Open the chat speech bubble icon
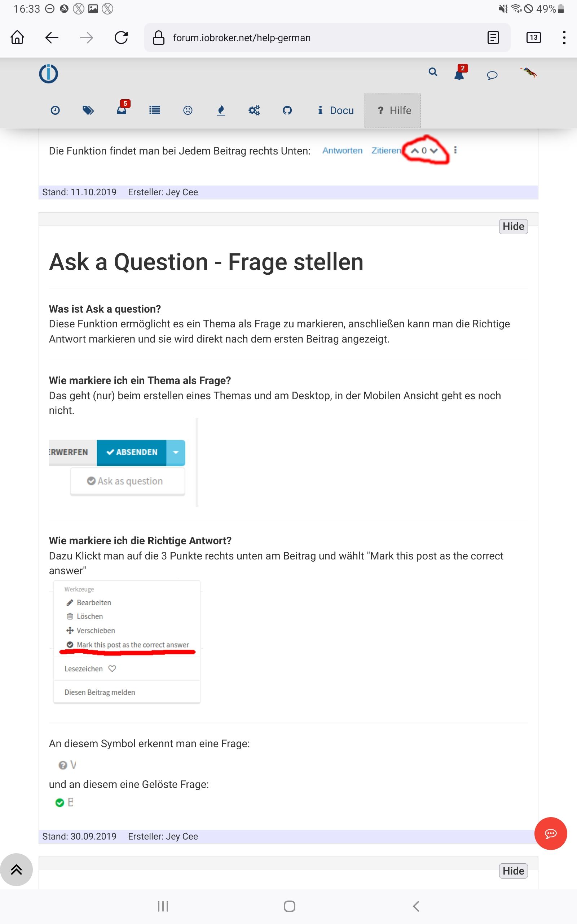This screenshot has width=577, height=924. (492, 75)
